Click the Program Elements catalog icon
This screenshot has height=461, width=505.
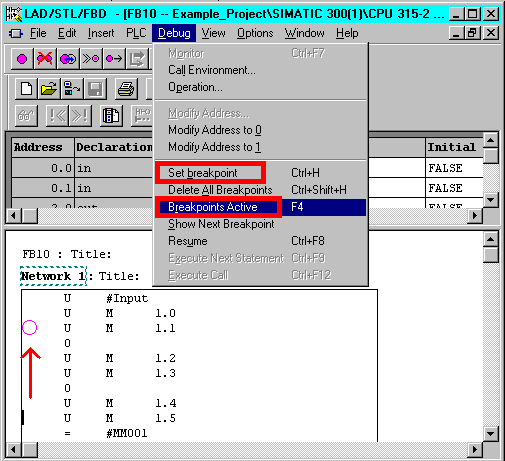pos(111,116)
